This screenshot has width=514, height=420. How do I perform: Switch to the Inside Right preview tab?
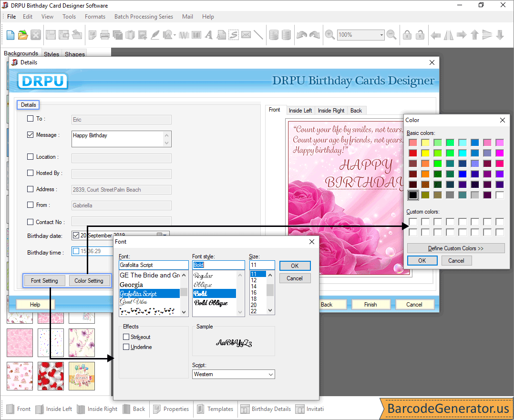click(x=331, y=111)
